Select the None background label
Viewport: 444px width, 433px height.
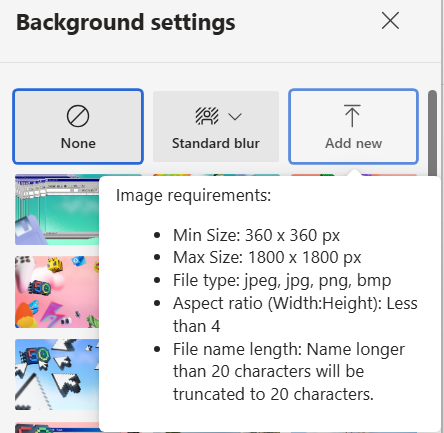[78, 143]
